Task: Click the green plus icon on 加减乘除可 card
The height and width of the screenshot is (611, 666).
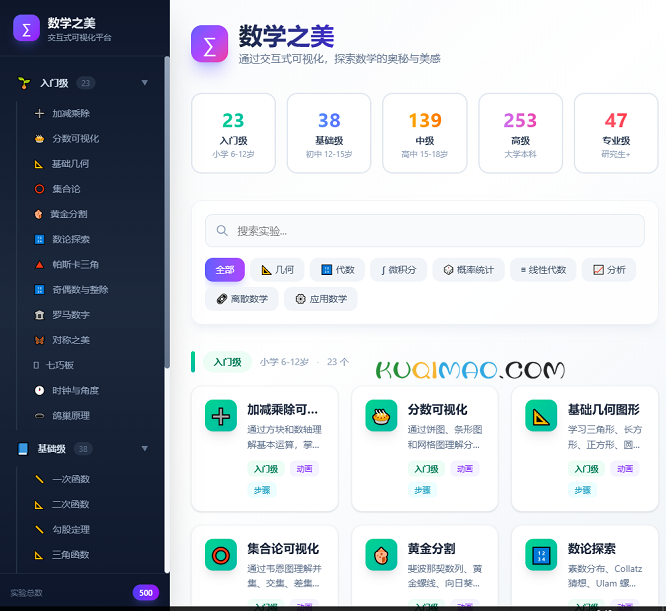Action: coord(221,416)
